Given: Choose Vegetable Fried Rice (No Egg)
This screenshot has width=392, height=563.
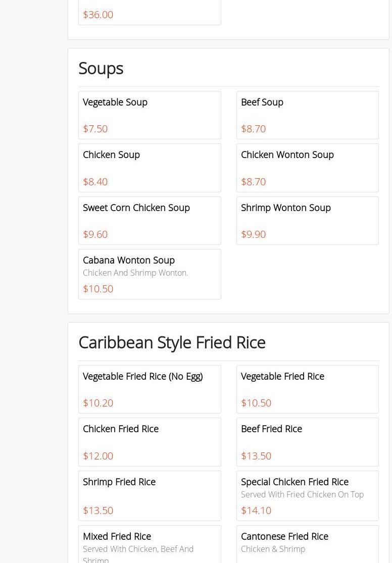Looking at the screenshot, I should click(x=150, y=389).
